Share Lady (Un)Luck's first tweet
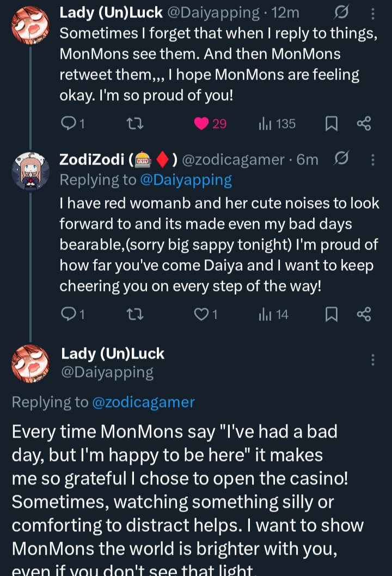Viewport: 392px width, 576px height. point(364,124)
